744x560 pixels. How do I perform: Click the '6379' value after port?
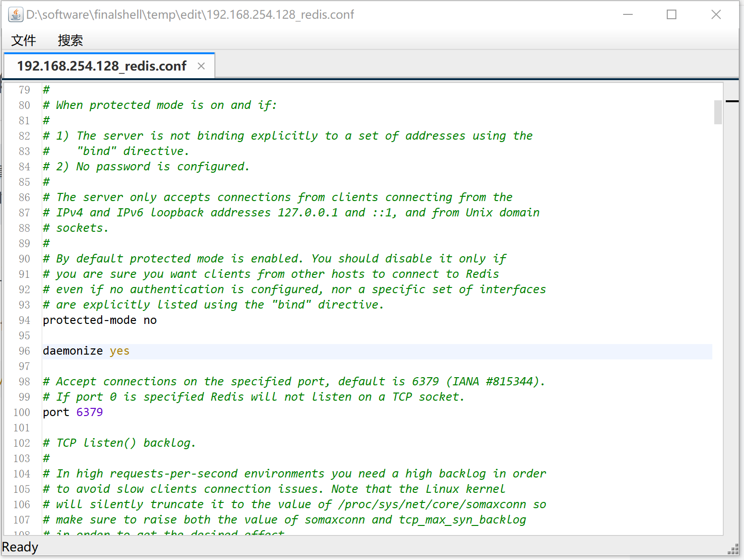[x=90, y=412]
